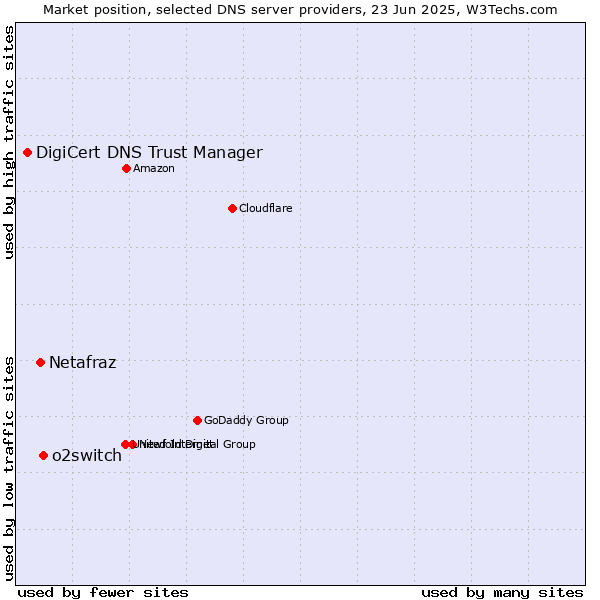Viewport: 600px width, 600px height.
Task: Click the GoDaddy Group data point
Action: pos(197,421)
